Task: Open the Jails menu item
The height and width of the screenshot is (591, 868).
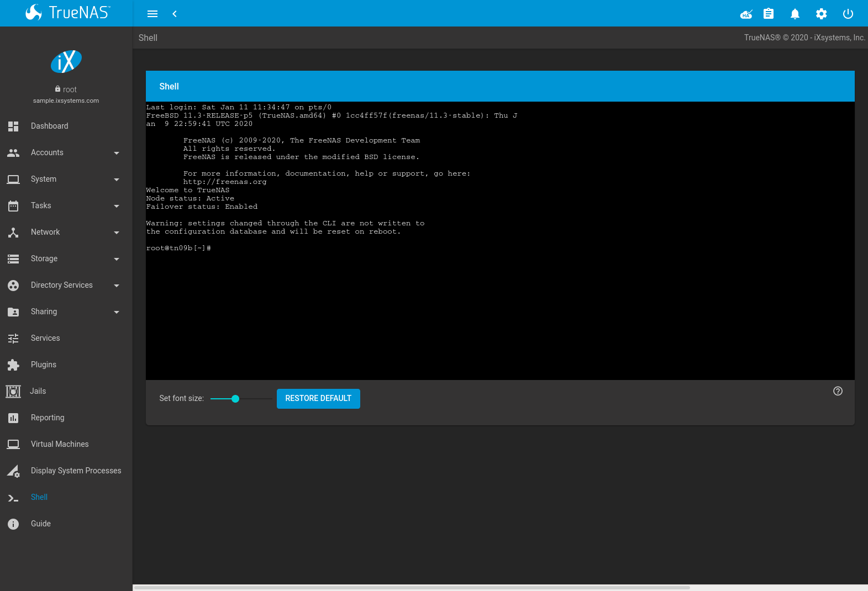Action: (66, 391)
